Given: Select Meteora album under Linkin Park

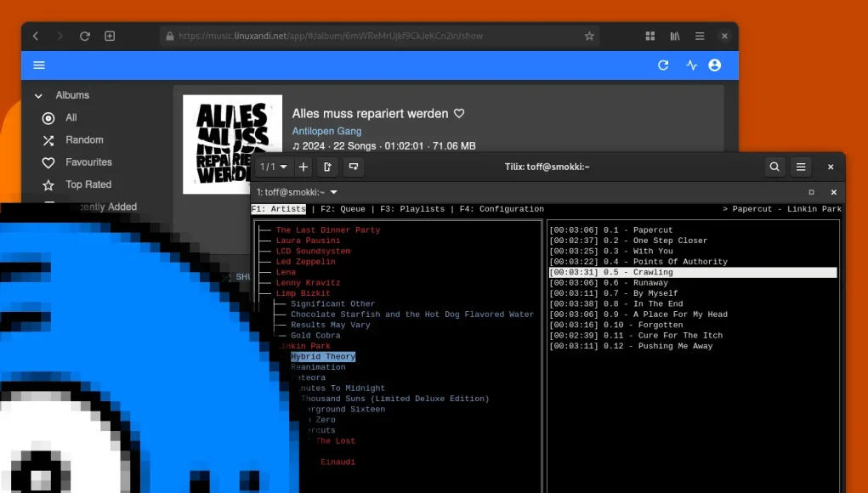Looking at the screenshot, I should 310,377.
